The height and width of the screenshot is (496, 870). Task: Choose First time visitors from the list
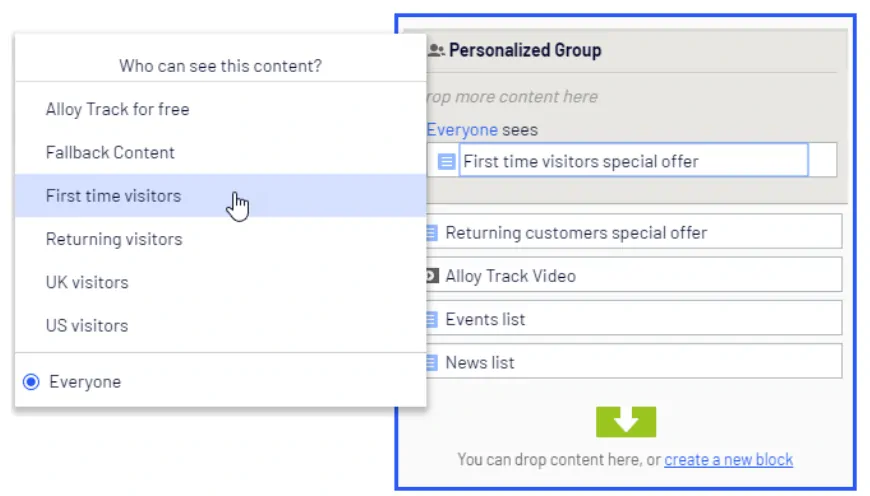(221, 195)
